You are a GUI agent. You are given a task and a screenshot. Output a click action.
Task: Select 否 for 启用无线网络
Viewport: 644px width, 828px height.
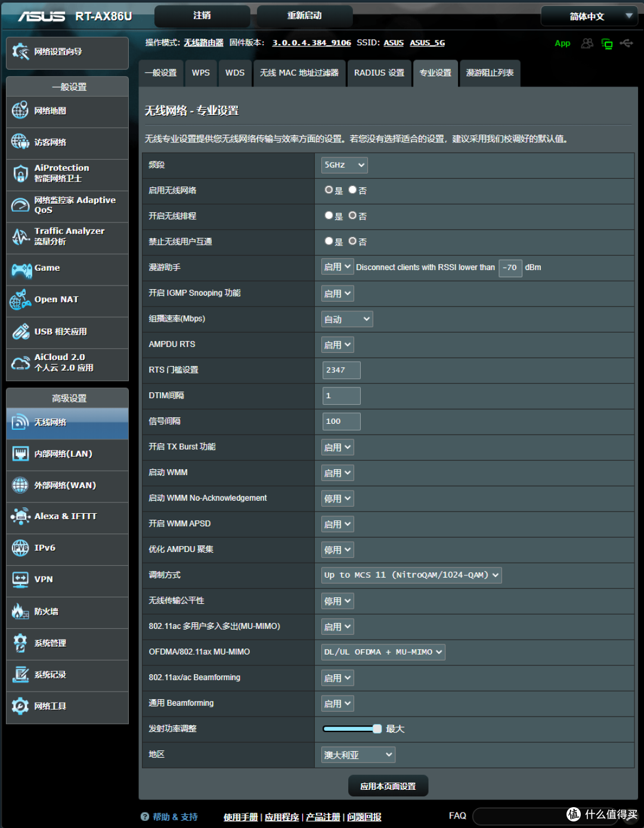352,190
